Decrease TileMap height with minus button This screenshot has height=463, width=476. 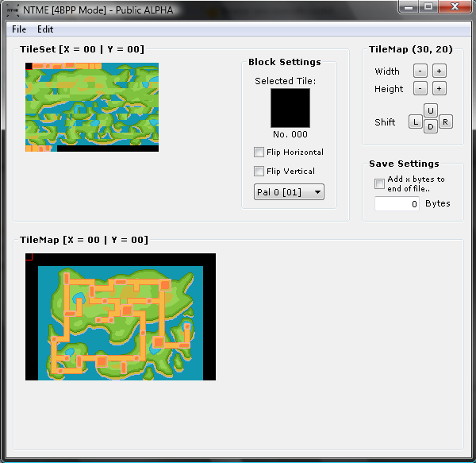pos(420,89)
